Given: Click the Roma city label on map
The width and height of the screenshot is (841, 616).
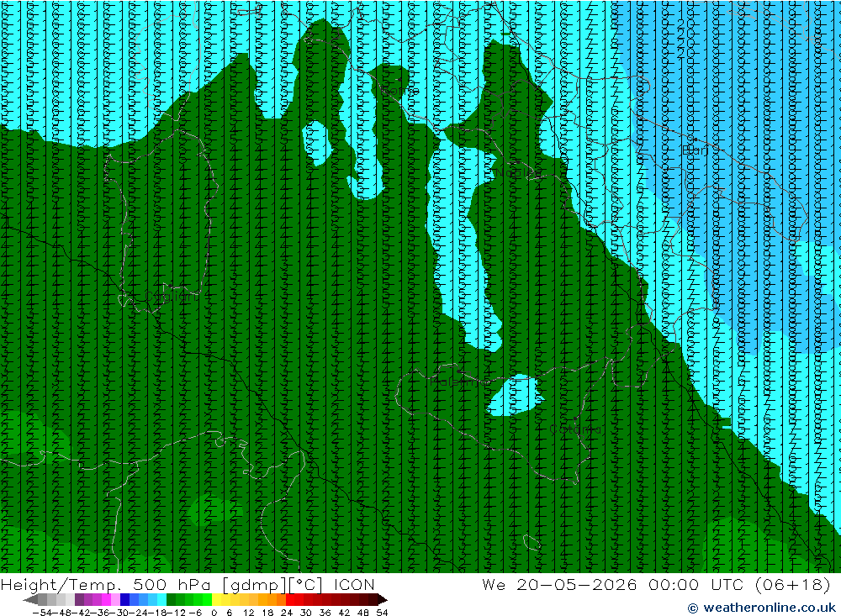Looking at the screenshot, I should pyautogui.click(x=399, y=91).
